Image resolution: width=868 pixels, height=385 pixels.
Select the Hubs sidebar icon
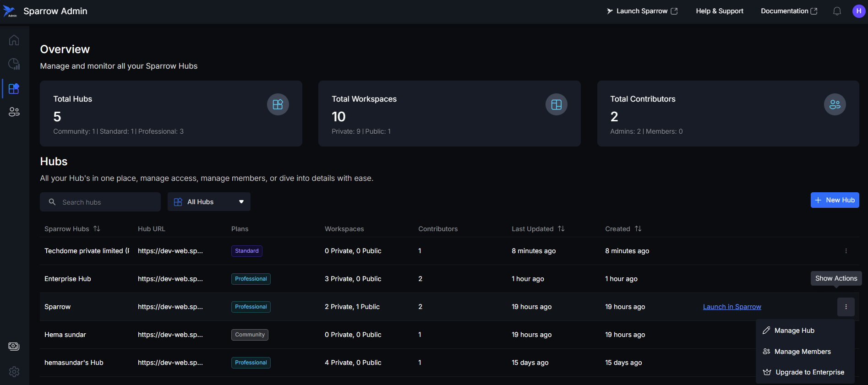click(14, 88)
